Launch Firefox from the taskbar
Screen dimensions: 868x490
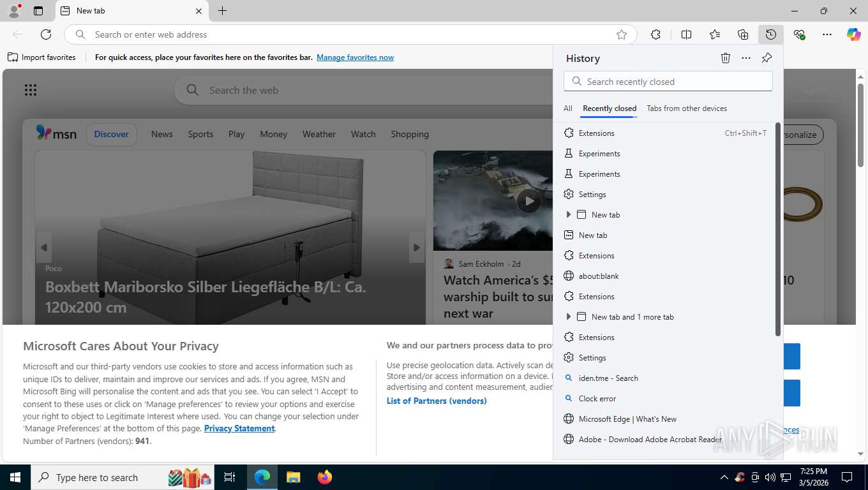pyautogui.click(x=325, y=477)
